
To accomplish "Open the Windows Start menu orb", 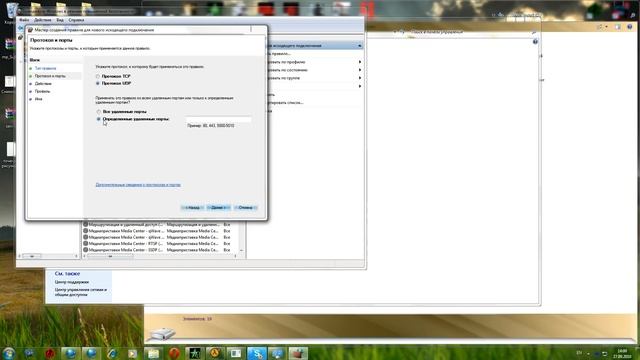I will 8,353.
